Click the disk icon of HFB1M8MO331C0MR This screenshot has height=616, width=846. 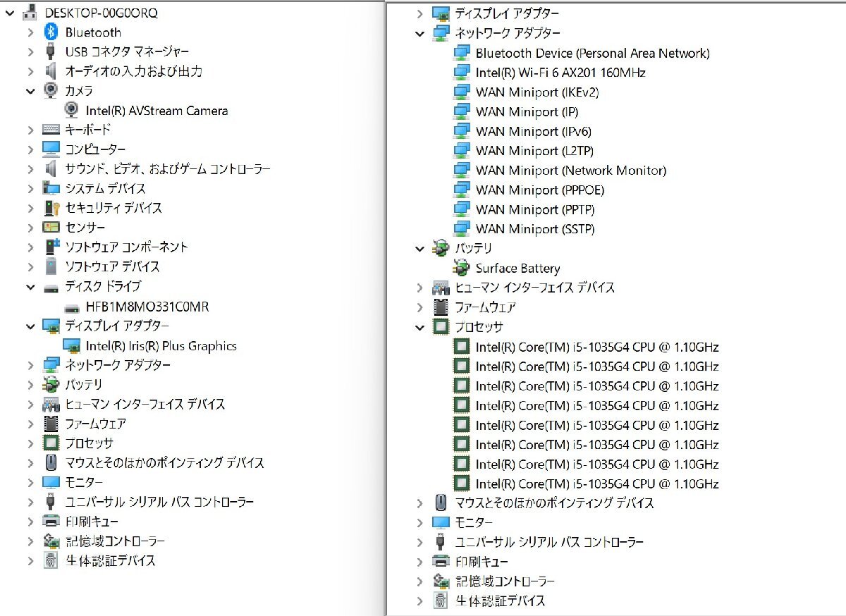(71, 307)
